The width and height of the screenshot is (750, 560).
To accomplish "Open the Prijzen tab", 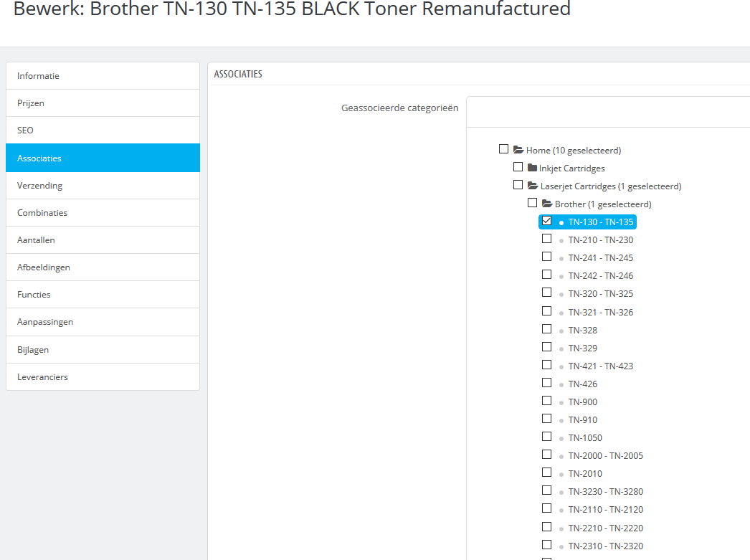I will click(x=103, y=103).
